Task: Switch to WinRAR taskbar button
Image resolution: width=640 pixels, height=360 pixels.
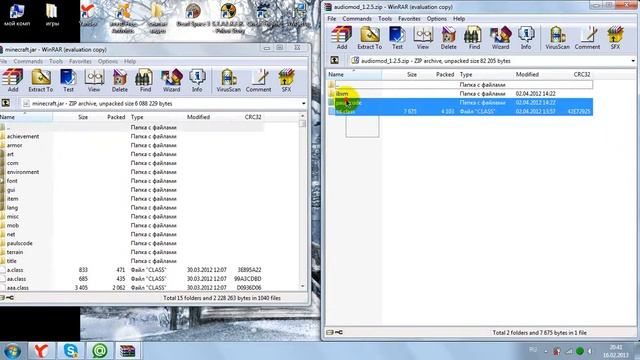Action: (128, 351)
